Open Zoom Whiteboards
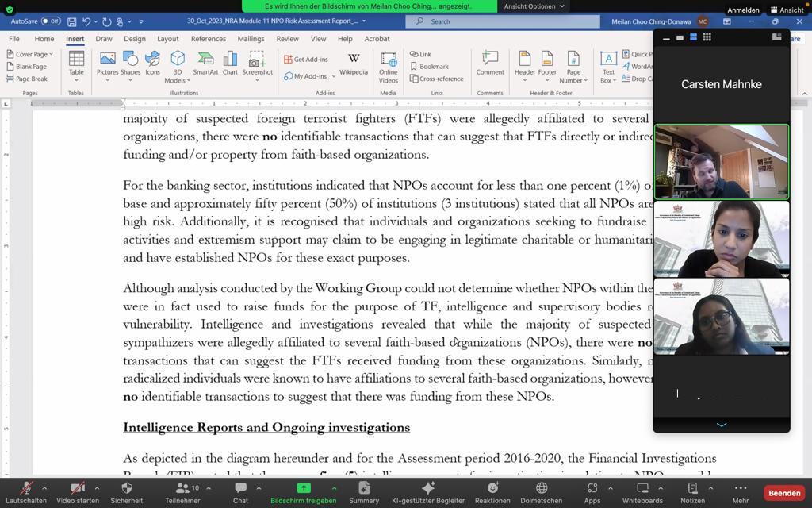 point(642,492)
